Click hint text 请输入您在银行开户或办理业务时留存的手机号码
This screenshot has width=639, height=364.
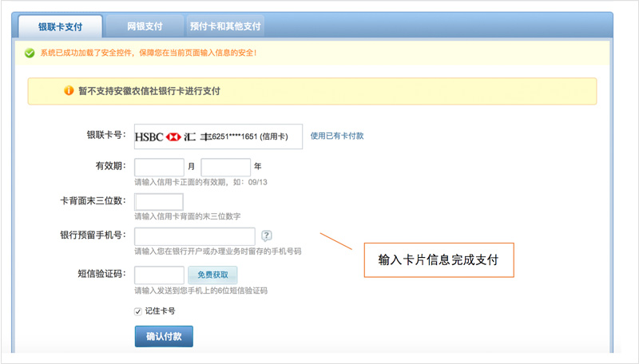(x=218, y=251)
